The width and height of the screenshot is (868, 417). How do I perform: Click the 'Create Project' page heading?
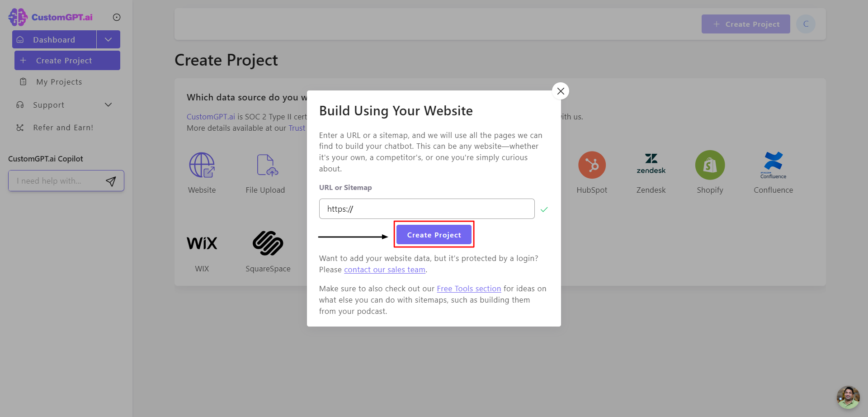[226, 60]
